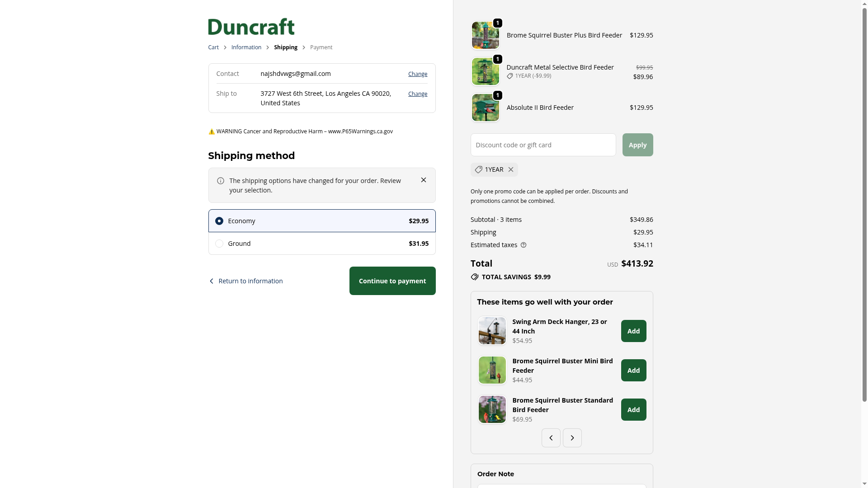Focus the discount code or gift card field
The image size is (868, 488).
(x=543, y=145)
